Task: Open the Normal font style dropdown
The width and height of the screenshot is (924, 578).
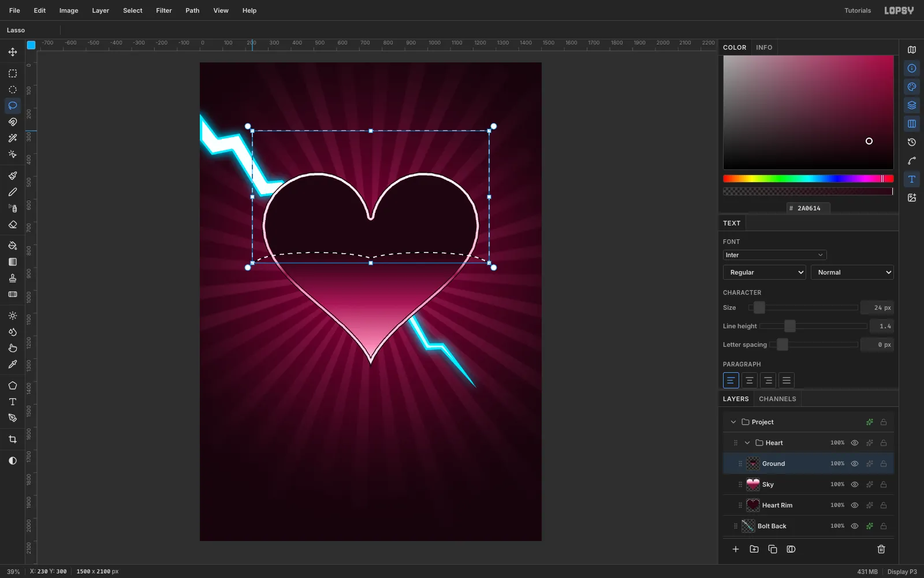Action: click(852, 272)
